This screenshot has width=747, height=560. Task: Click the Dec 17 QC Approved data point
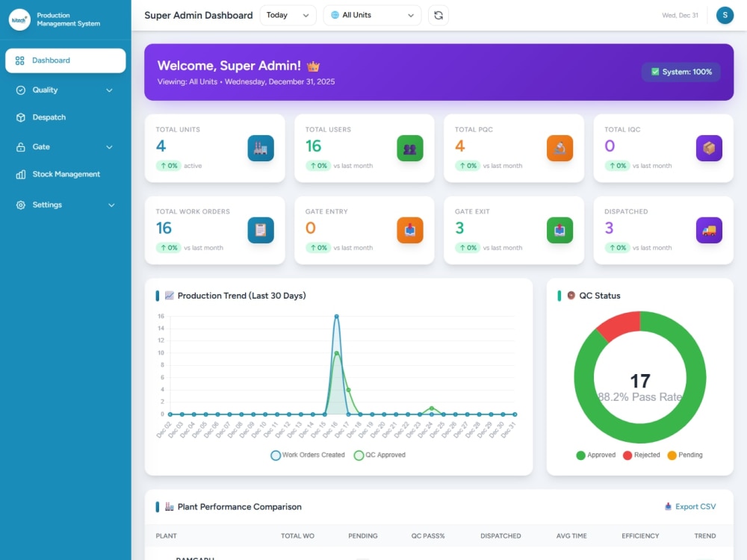click(348, 390)
